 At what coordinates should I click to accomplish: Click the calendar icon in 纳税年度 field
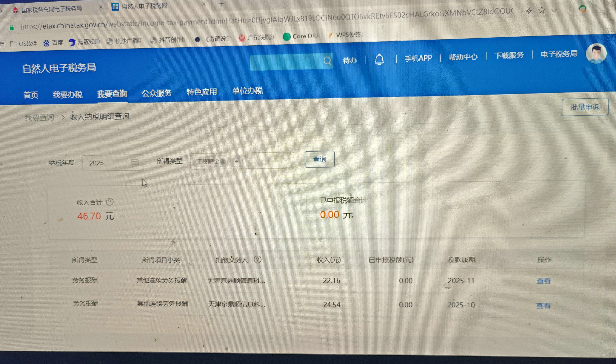click(135, 162)
